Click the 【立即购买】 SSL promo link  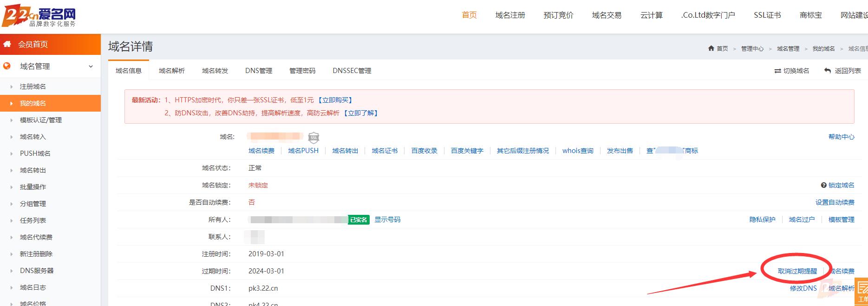pos(335,100)
